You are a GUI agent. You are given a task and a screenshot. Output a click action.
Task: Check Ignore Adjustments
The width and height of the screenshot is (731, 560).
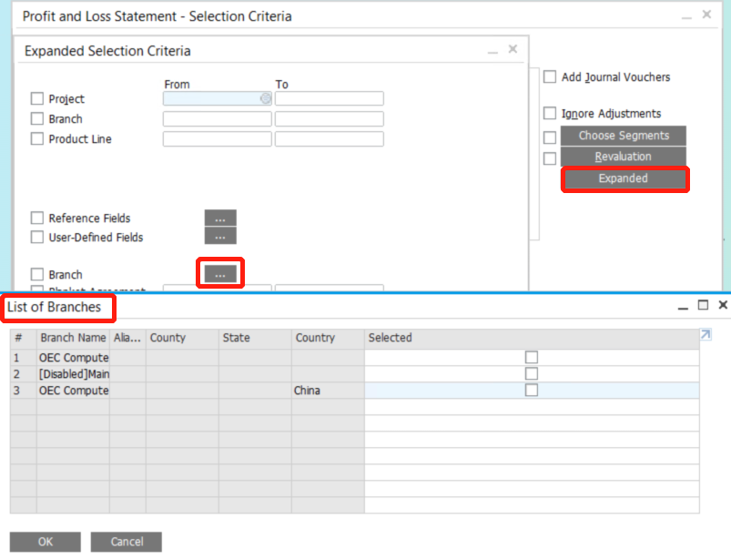click(x=550, y=113)
